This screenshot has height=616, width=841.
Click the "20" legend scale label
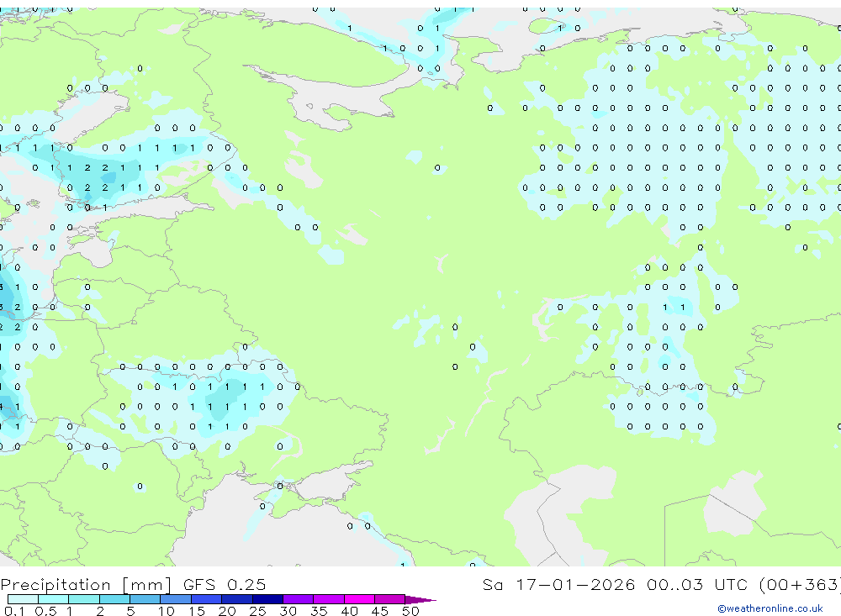[227, 611]
